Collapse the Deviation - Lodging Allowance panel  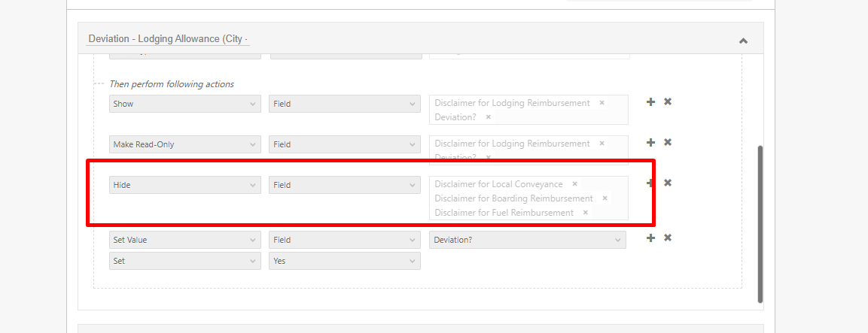743,41
